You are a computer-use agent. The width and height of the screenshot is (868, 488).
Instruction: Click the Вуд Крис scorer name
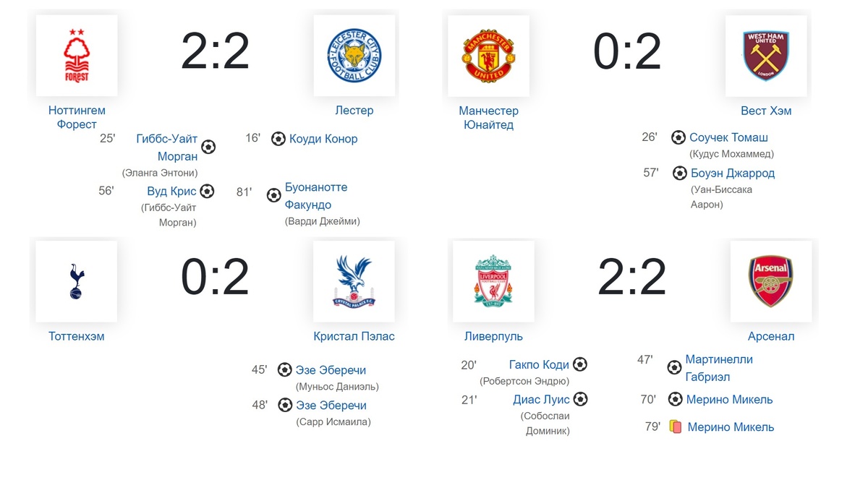pyautogui.click(x=171, y=192)
